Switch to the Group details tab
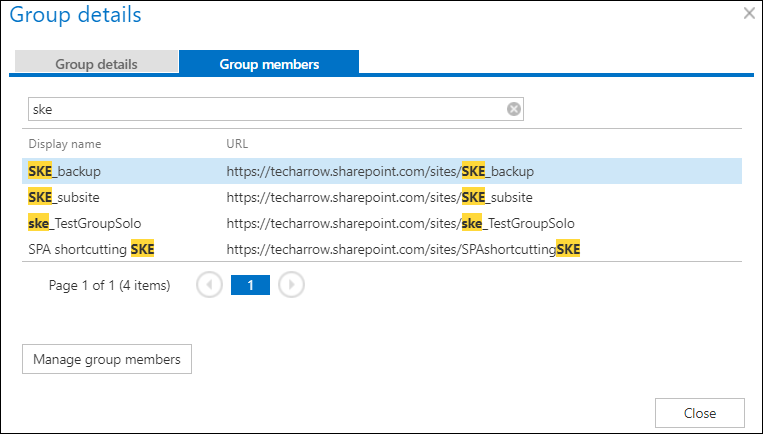 click(x=96, y=64)
